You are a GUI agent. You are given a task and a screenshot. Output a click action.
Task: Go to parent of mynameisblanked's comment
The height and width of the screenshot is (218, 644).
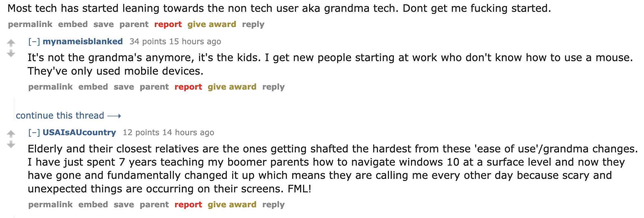click(154, 87)
